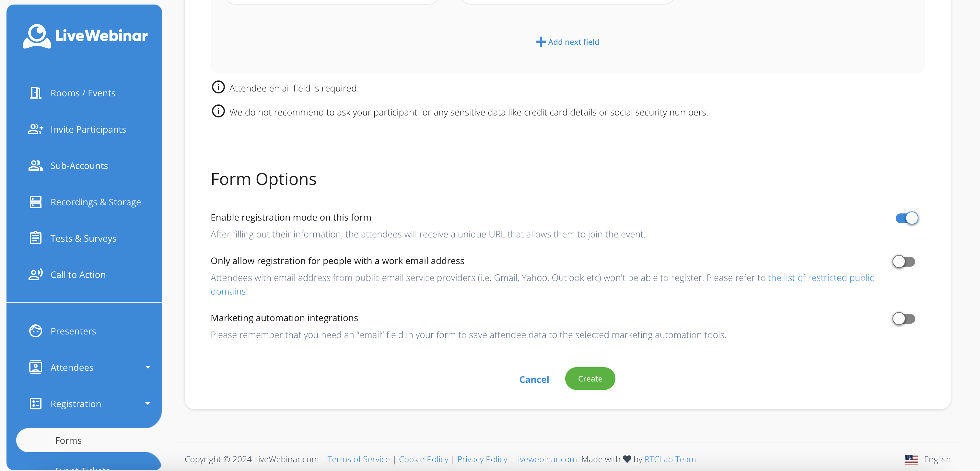Viewport: 980px width, 471px height.
Task: Expand the Attendees submenu arrow
Action: (147, 368)
